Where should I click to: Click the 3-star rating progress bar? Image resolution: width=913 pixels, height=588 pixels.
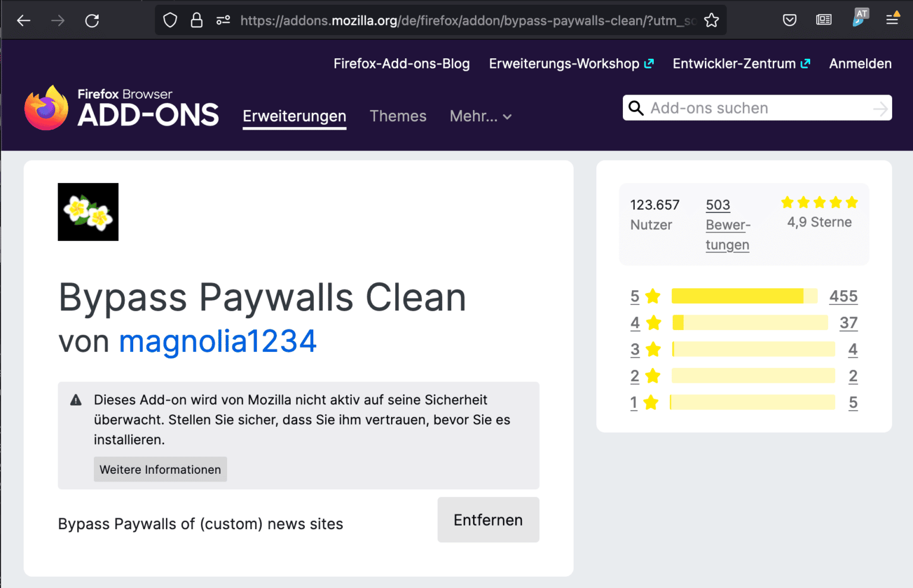tap(753, 350)
